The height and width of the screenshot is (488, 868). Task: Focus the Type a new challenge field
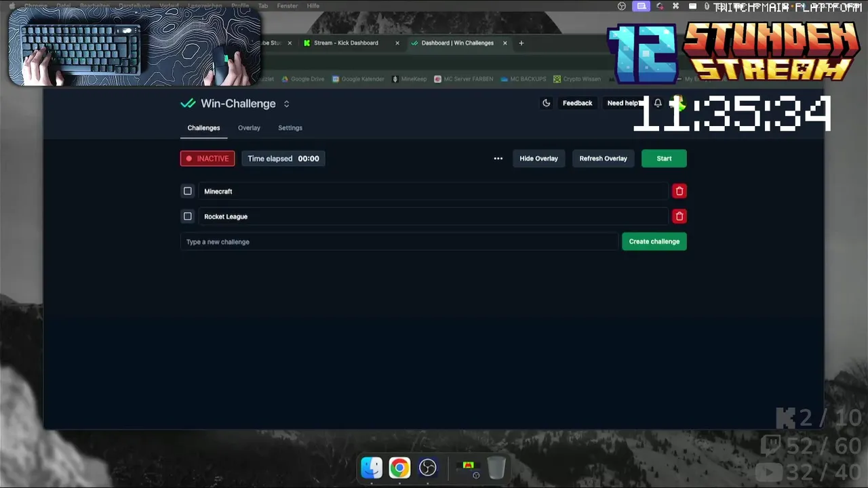click(399, 241)
